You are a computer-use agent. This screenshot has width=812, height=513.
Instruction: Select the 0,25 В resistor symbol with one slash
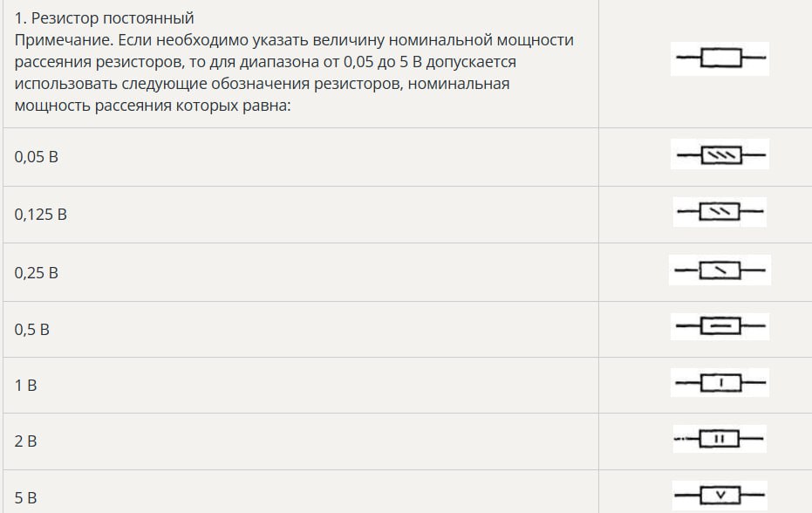coord(720,270)
